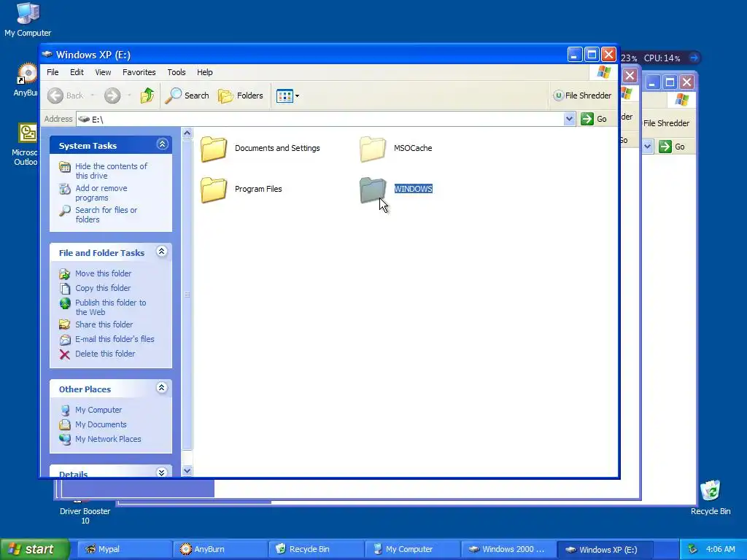
Task: Open the File menu
Action: point(53,72)
